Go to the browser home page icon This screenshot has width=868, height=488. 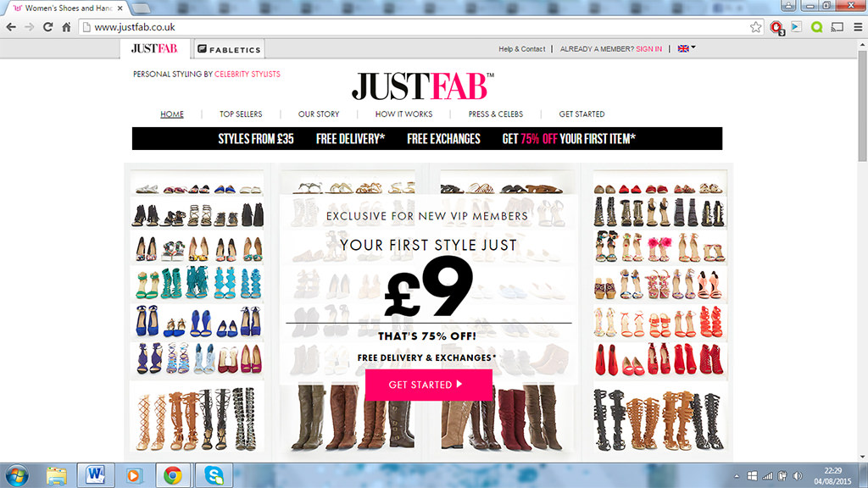coord(66,27)
